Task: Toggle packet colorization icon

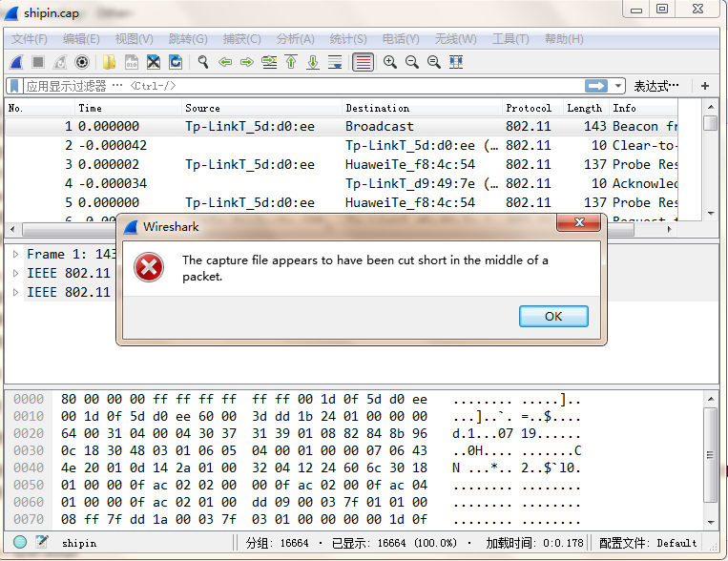Action: tap(364, 62)
